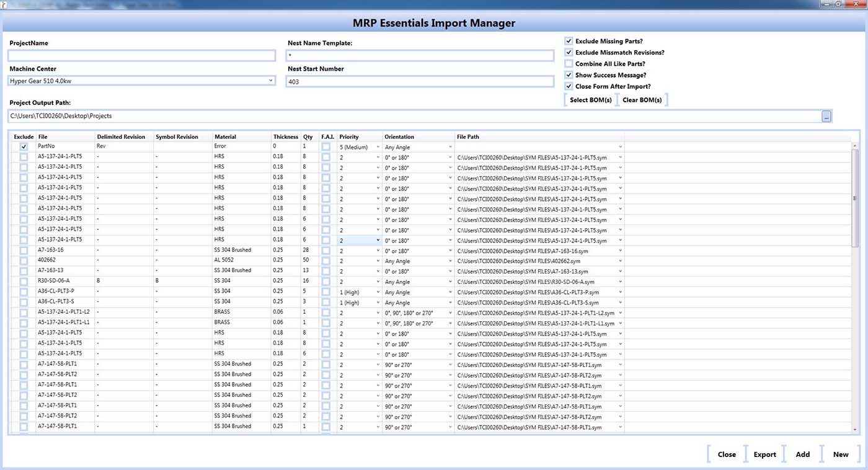Open the Machine Center dropdown
The image size is (868, 470).
pos(271,81)
